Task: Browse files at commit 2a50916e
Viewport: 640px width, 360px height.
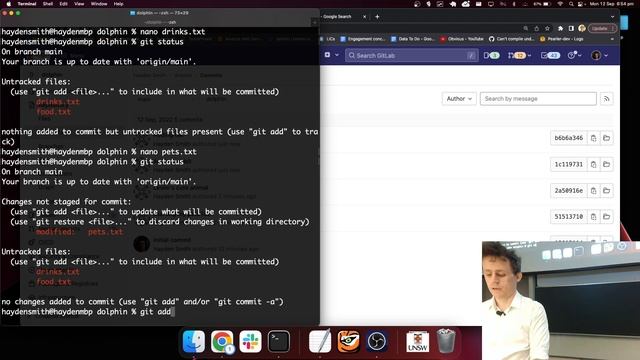Action: tap(607, 191)
